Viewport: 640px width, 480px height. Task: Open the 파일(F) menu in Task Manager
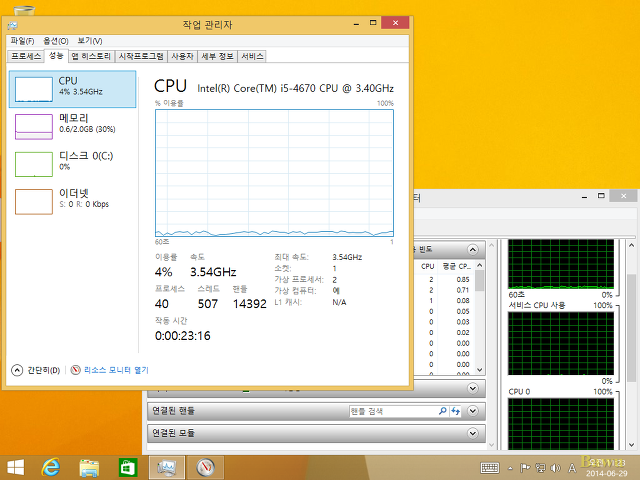(22, 41)
